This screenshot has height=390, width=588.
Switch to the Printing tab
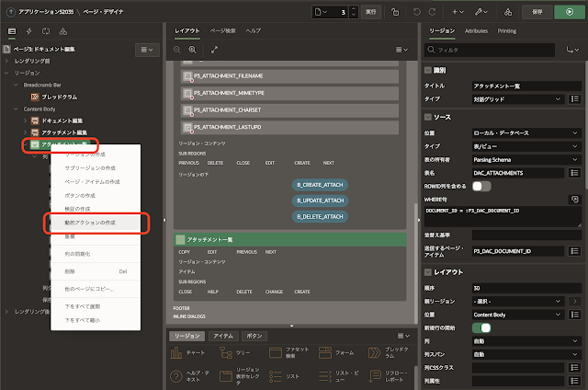(506, 31)
